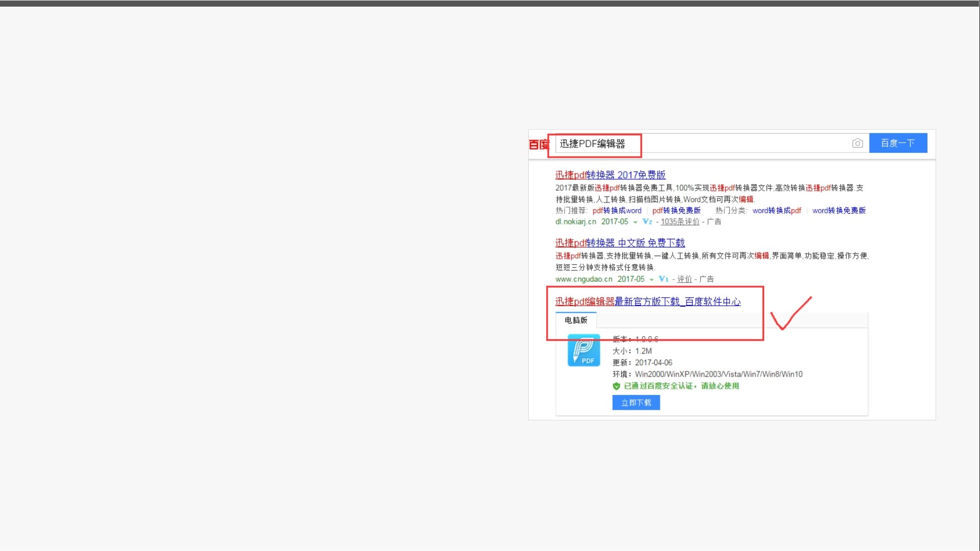The image size is (980, 551).
Task: Click the V1 credibility badge icon
Action: click(664, 279)
